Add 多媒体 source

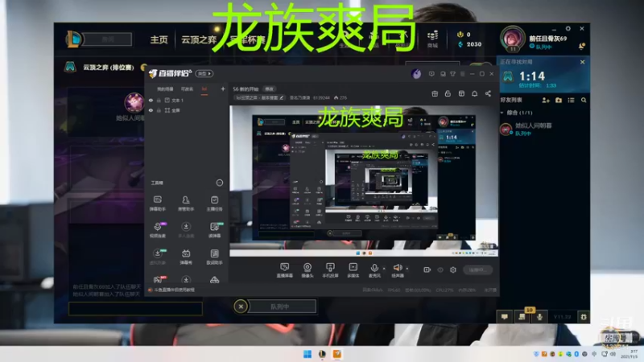(x=353, y=270)
